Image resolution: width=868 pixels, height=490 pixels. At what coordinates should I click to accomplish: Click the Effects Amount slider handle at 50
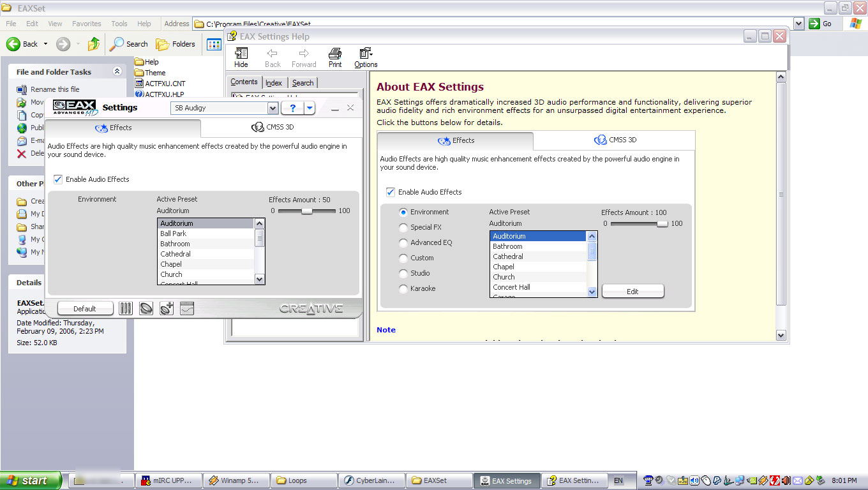pyautogui.click(x=307, y=211)
